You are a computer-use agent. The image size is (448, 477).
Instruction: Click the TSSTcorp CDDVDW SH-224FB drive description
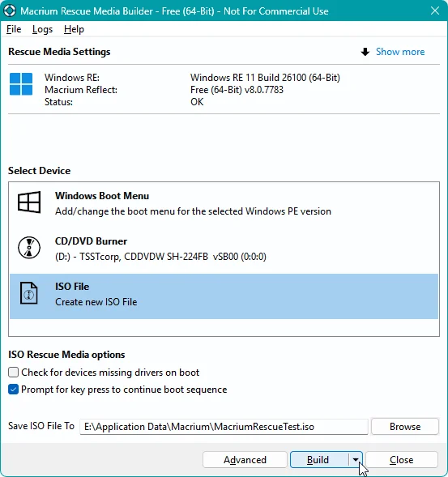160,257
